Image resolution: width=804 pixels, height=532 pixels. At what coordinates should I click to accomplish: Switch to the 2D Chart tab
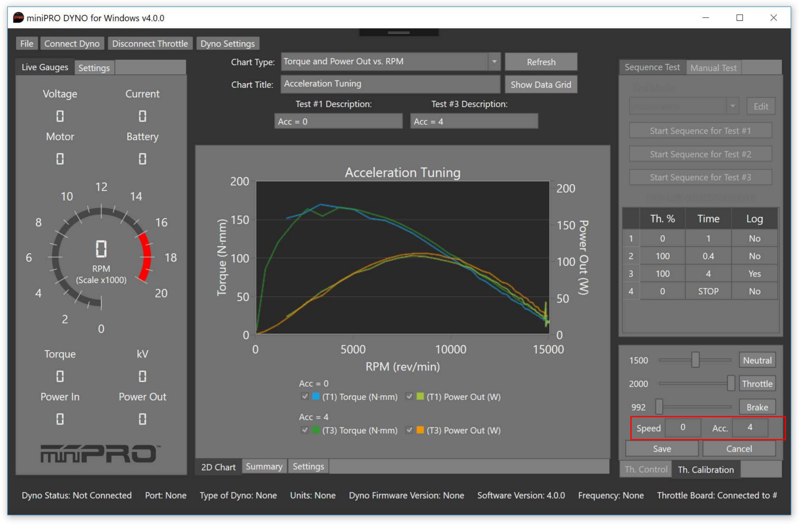(218, 467)
